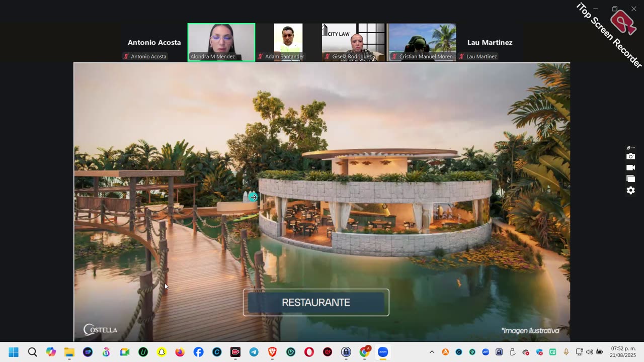
Task: Open the money bag app in taskbar
Action: (106, 352)
